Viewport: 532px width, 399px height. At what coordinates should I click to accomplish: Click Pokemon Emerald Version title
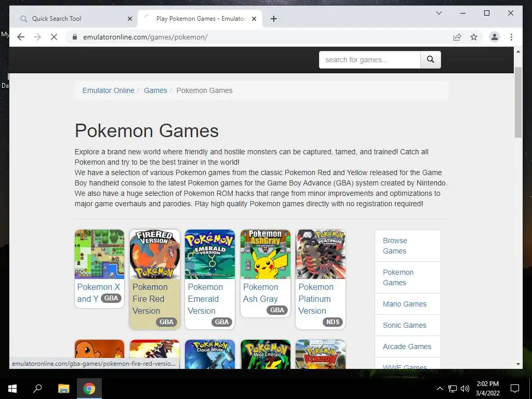tap(205, 299)
